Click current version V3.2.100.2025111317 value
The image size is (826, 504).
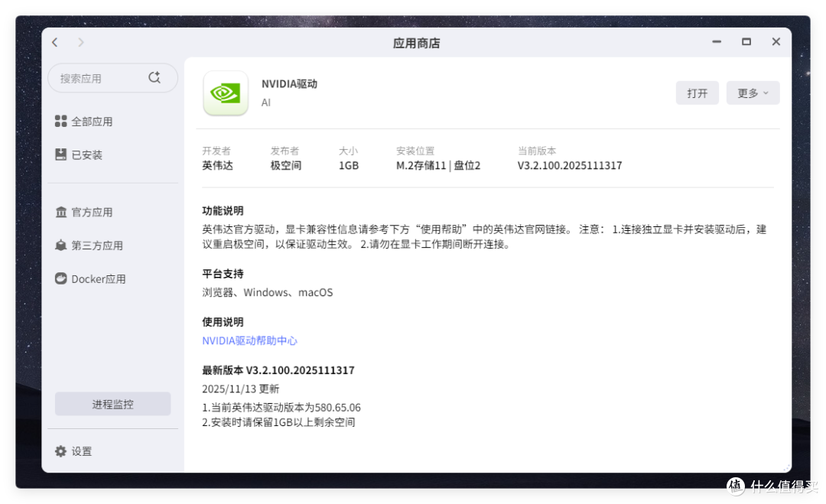pyautogui.click(x=570, y=165)
